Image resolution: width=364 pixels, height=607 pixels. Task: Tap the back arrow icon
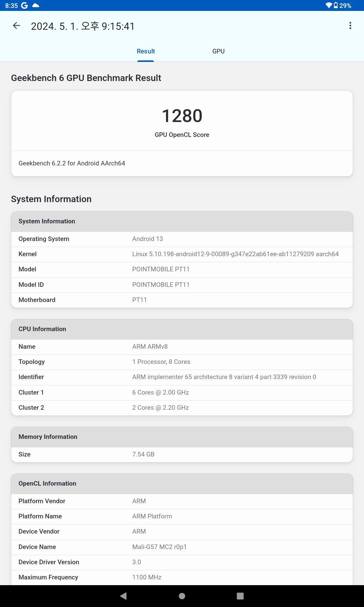tap(16, 26)
